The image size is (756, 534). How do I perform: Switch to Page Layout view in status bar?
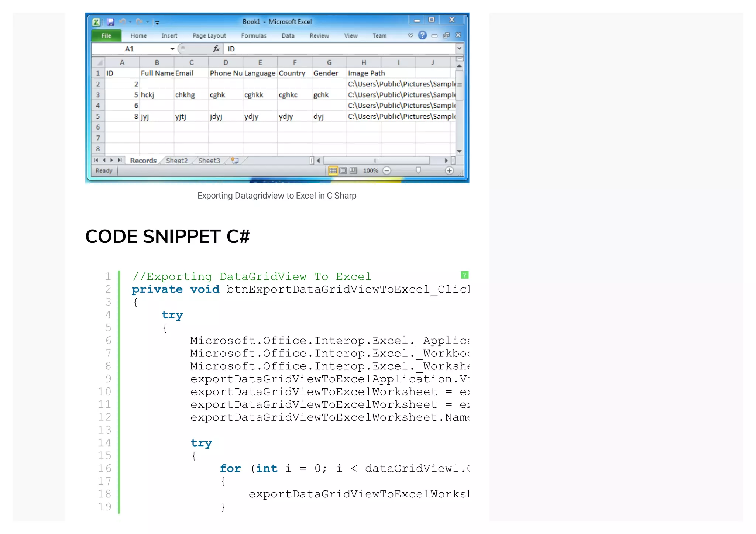pyautogui.click(x=343, y=170)
